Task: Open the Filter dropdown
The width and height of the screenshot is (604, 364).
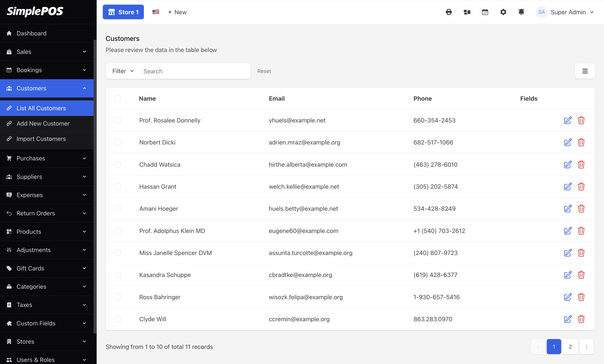Action: (122, 71)
